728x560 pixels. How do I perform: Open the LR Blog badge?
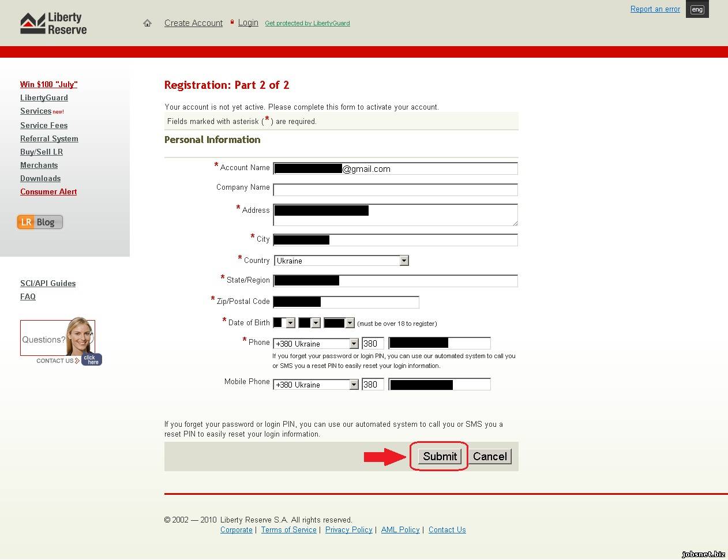click(40, 222)
